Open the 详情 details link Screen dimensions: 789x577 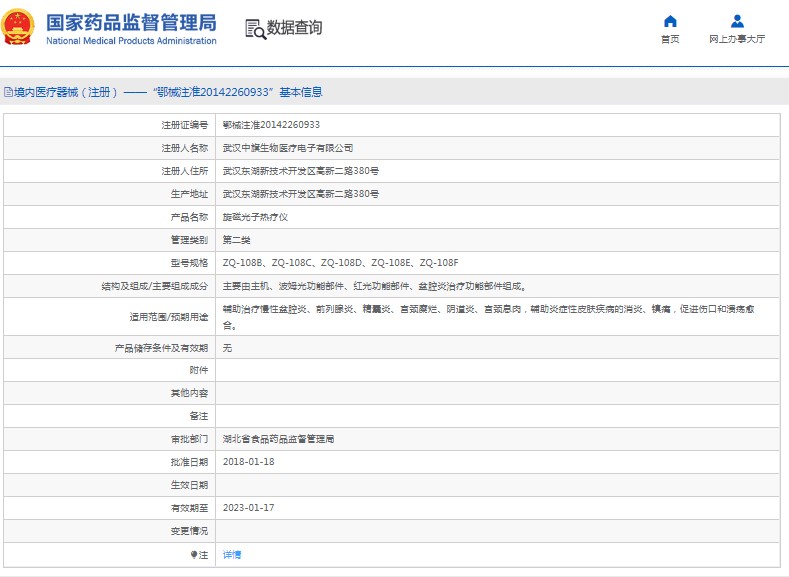(232, 554)
